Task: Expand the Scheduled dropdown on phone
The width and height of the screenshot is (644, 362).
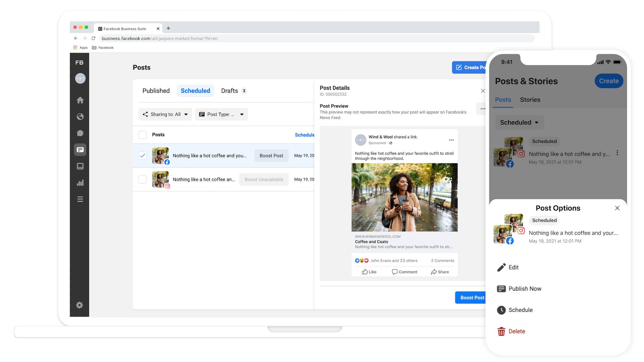Action: coord(519,122)
